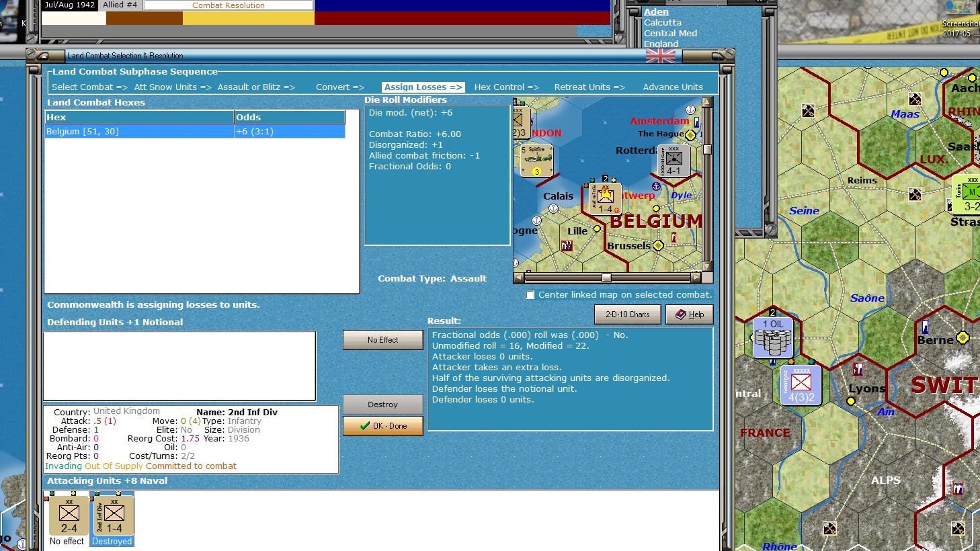Image resolution: width=980 pixels, height=551 pixels.
Task: Confirm losses with OK - Done
Action: click(383, 426)
